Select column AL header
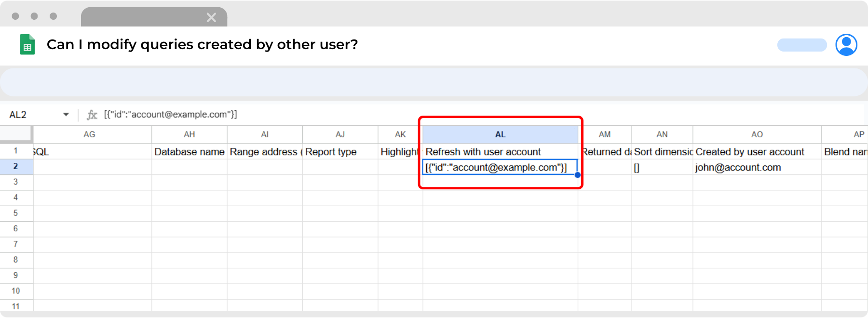The image size is (868, 318). (x=501, y=134)
